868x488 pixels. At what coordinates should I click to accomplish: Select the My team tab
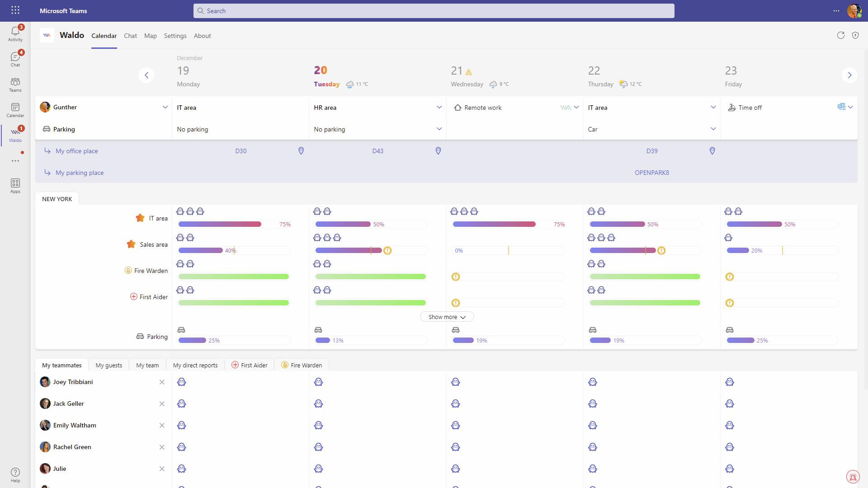147,365
